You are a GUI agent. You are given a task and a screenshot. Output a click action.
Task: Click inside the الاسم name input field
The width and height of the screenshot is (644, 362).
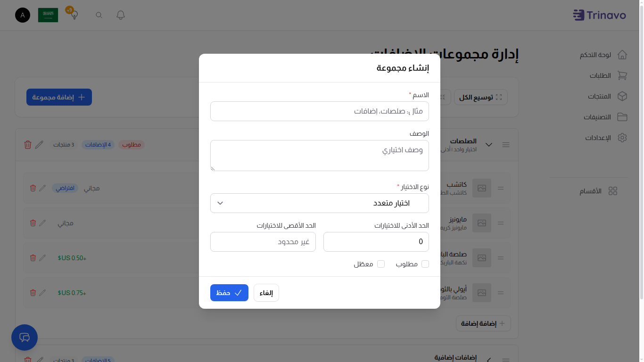(319, 111)
